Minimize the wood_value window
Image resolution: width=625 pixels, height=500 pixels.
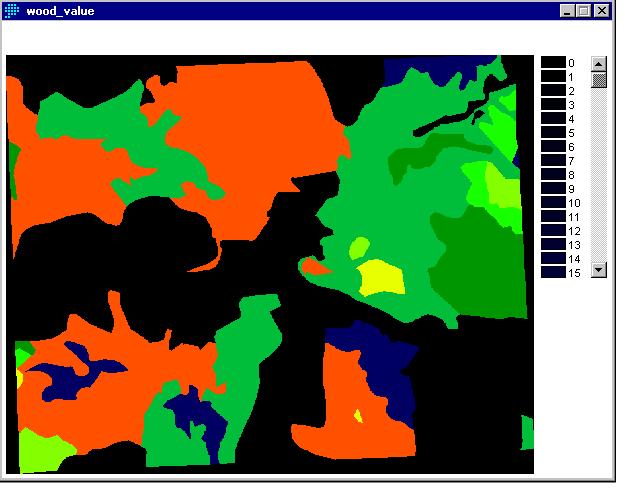coord(567,12)
